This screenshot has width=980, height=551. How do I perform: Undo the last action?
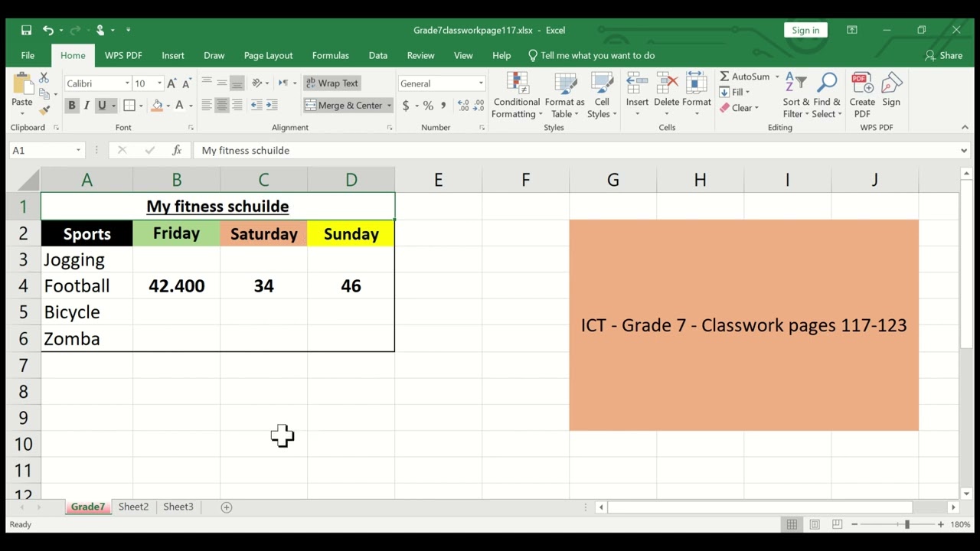tap(48, 30)
